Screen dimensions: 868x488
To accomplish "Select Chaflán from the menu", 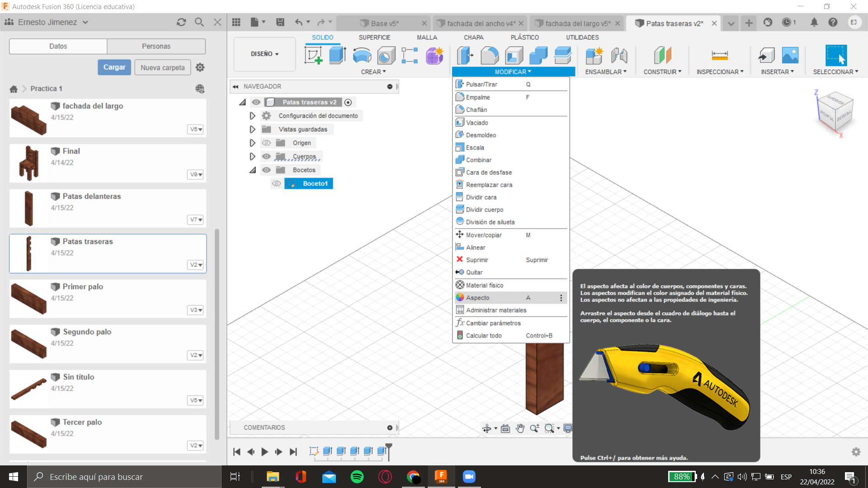I will (x=510, y=110).
